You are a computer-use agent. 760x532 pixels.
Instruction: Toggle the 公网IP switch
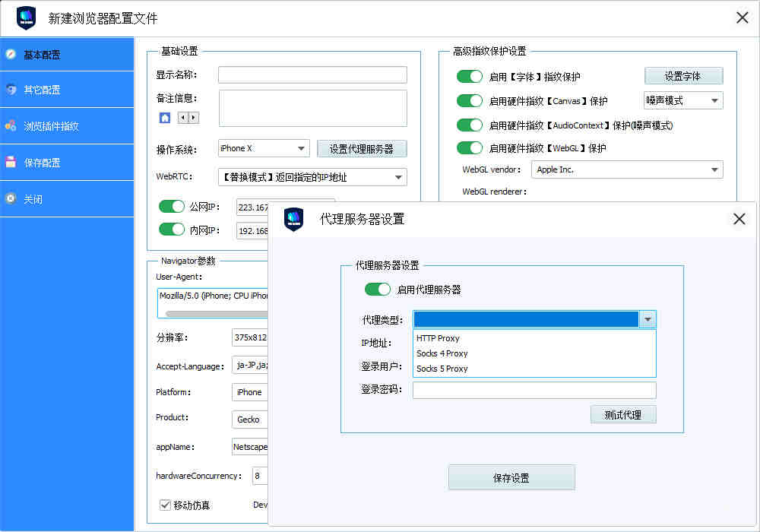click(172, 207)
